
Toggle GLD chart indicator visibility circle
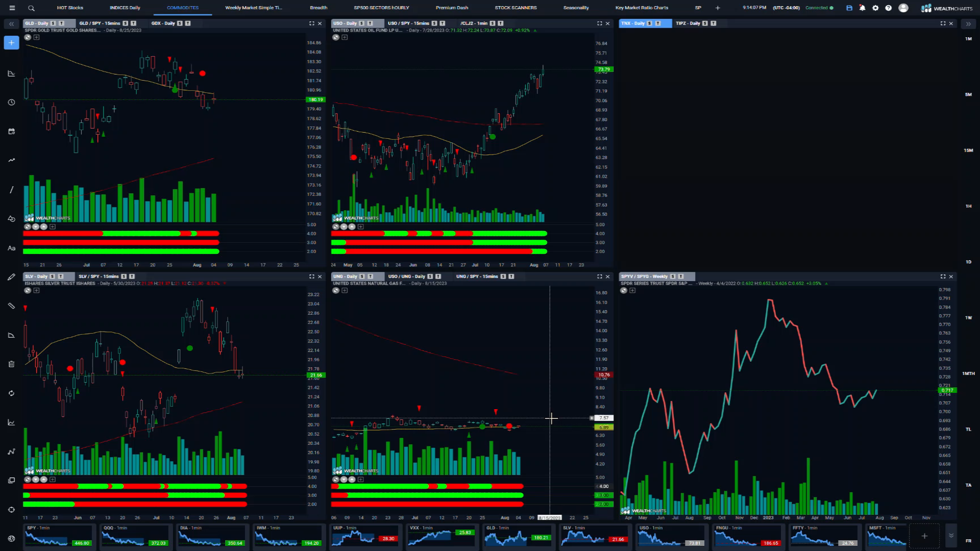tap(28, 37)
